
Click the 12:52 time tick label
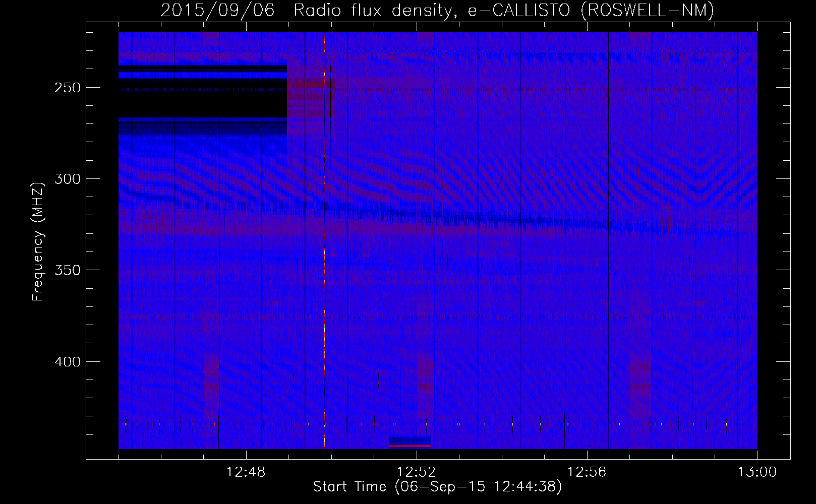point(417,472)
